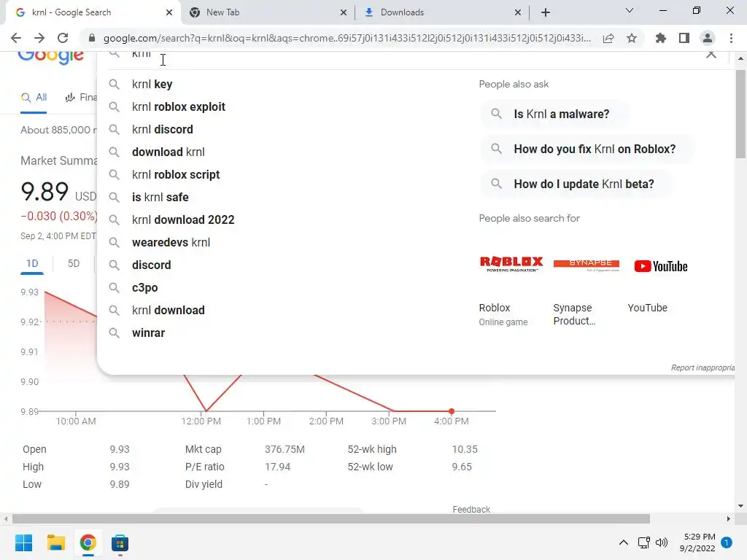Show hidden system tray icons
The width and height of the screenshot is (747, 560).
[x=624, y=542]
